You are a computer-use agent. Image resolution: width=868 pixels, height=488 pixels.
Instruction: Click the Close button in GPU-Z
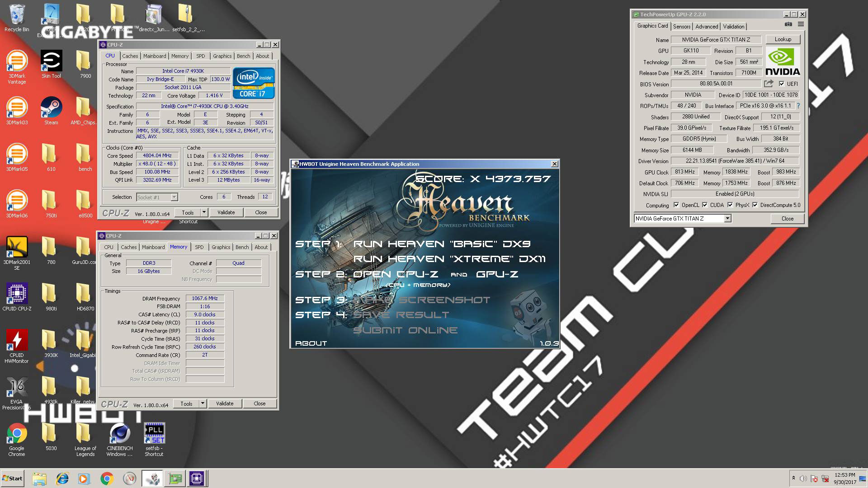[x=788, y=219]
